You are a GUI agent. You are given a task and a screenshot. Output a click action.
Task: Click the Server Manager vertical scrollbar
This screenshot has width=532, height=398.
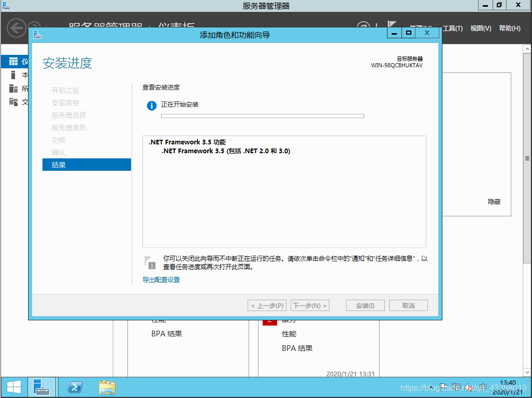pos(527,158)
